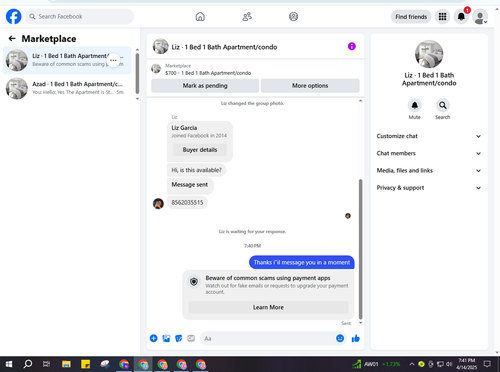Click the 8562035515 message bubble
The width and height of the screenshot is (500, 372).
(187, 202)
